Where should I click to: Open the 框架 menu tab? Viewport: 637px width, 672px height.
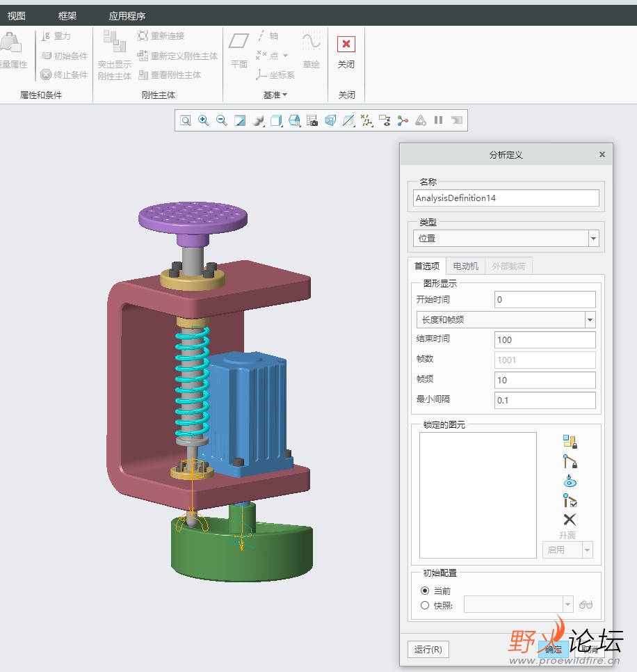pyautogui.click(x=67, y=16)
